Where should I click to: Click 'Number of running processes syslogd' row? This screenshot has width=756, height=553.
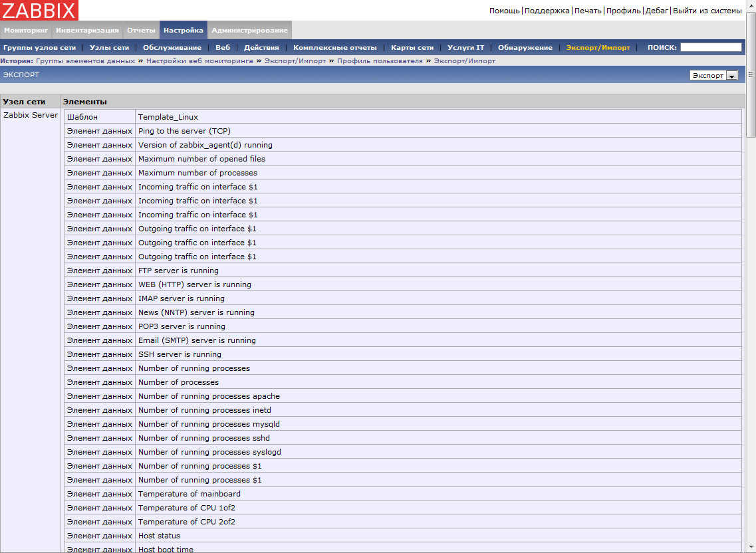403,452
